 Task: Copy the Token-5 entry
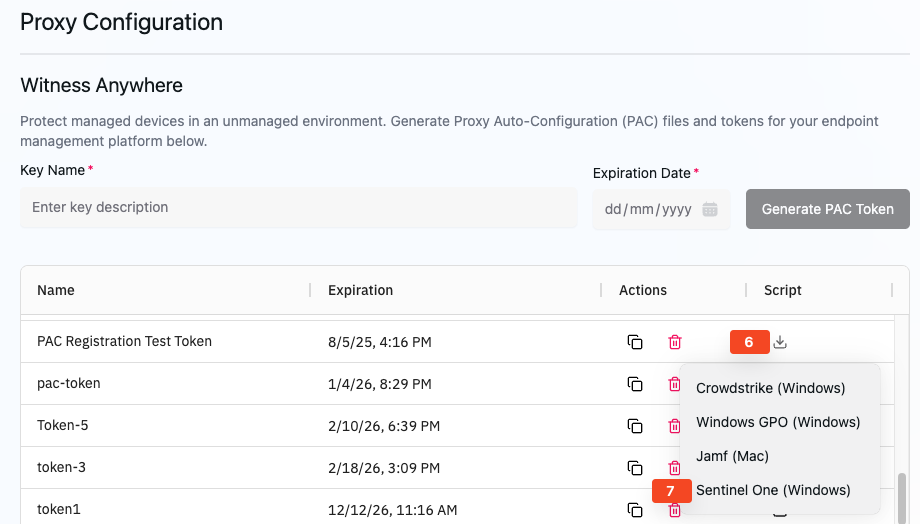point(635,426)
